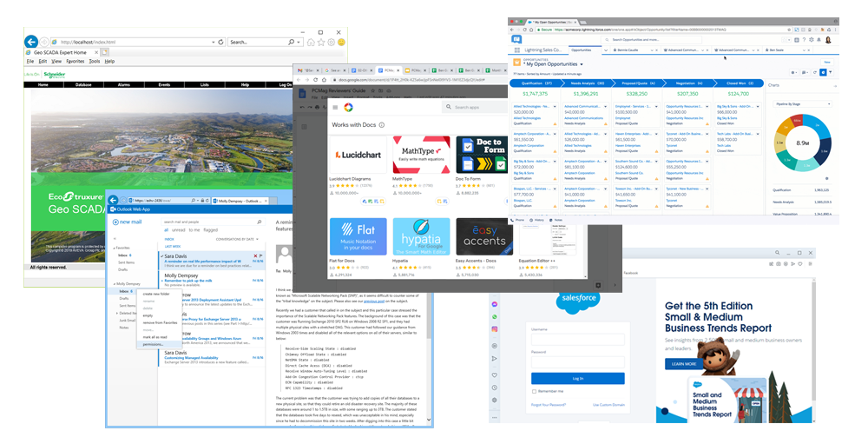Collapse the Favorites folder group in Outlook
This screenshot has width=868, height=444.
tap(115, 249)
